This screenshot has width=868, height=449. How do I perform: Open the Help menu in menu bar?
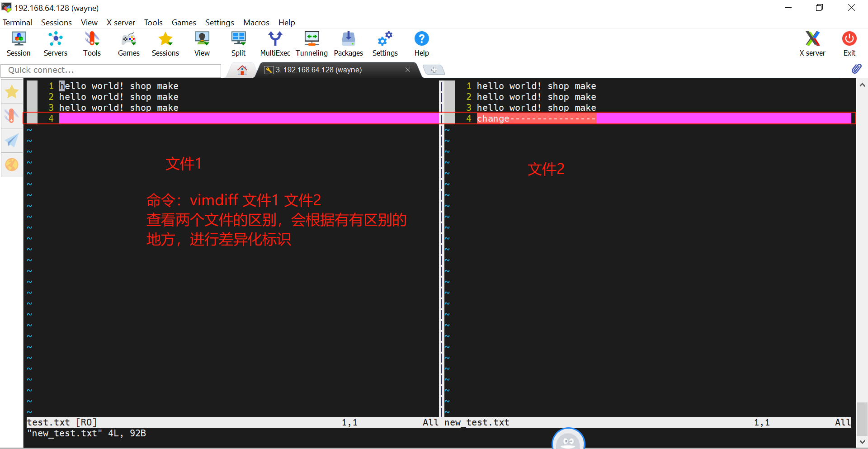click(287, 23)
